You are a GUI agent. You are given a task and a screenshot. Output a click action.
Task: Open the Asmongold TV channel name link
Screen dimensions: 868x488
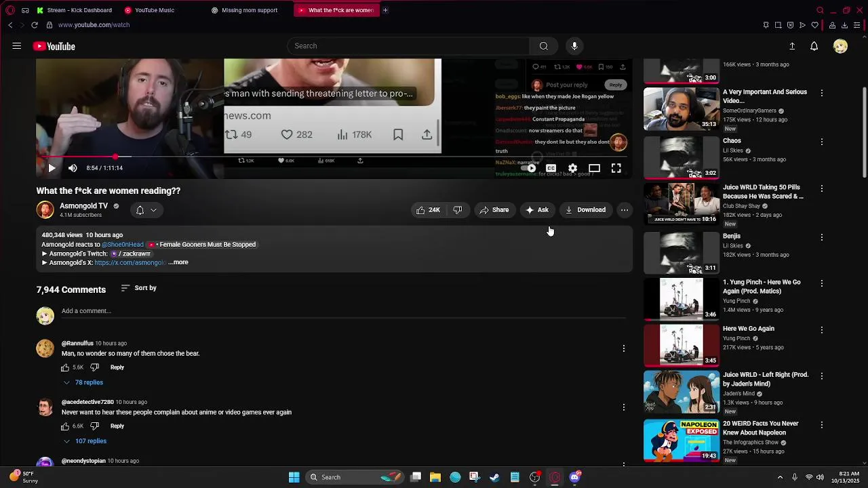pos(83,206)
